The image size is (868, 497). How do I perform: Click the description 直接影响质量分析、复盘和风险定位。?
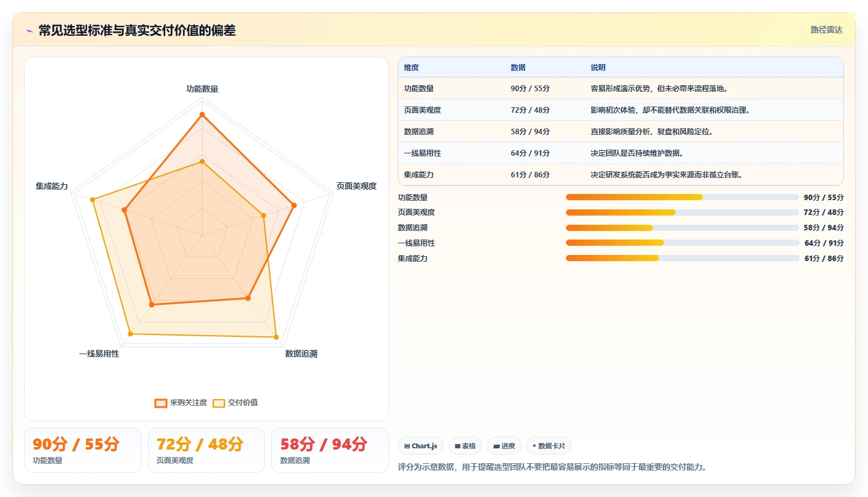pos(652,132)
